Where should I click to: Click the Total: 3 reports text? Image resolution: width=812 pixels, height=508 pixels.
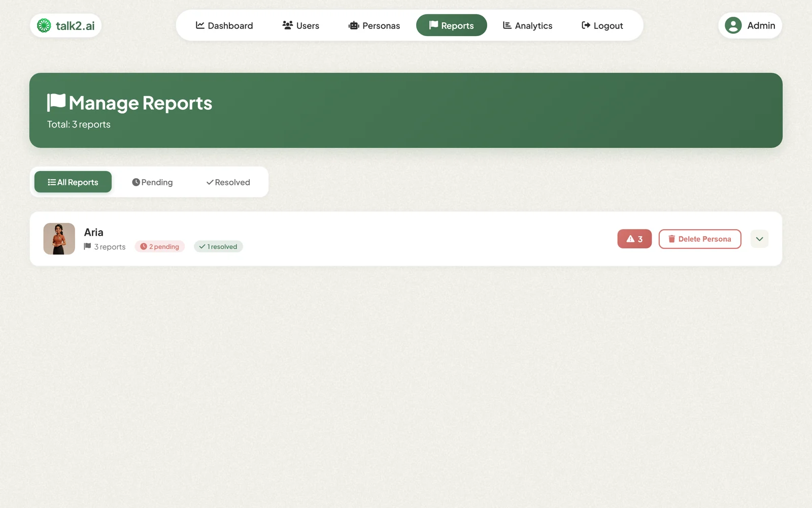79,124
